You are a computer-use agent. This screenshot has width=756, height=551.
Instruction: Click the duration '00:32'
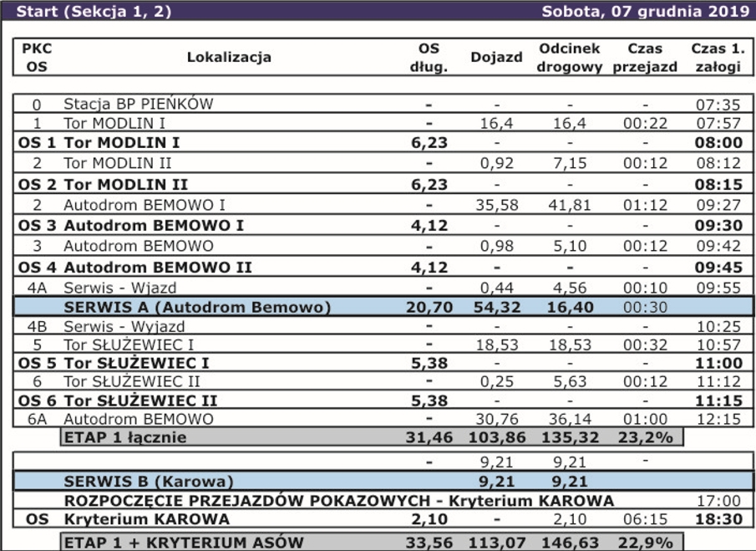click(645, 345)
